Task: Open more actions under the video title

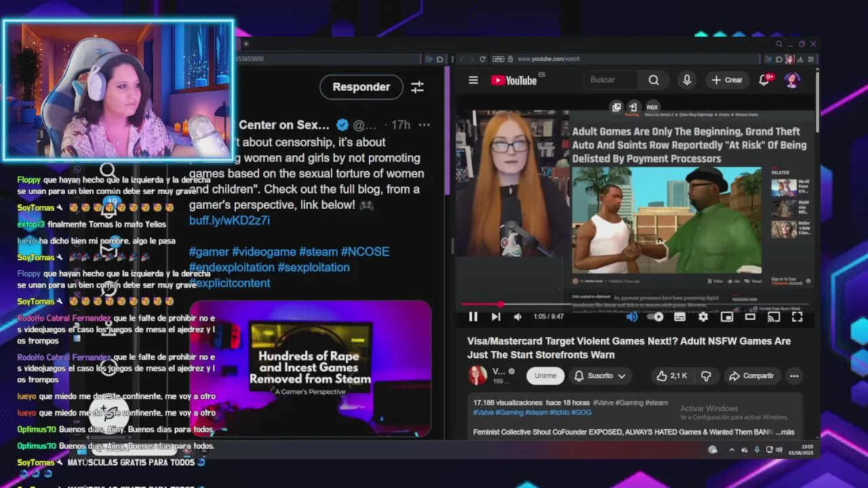Action: pos(794,375)
